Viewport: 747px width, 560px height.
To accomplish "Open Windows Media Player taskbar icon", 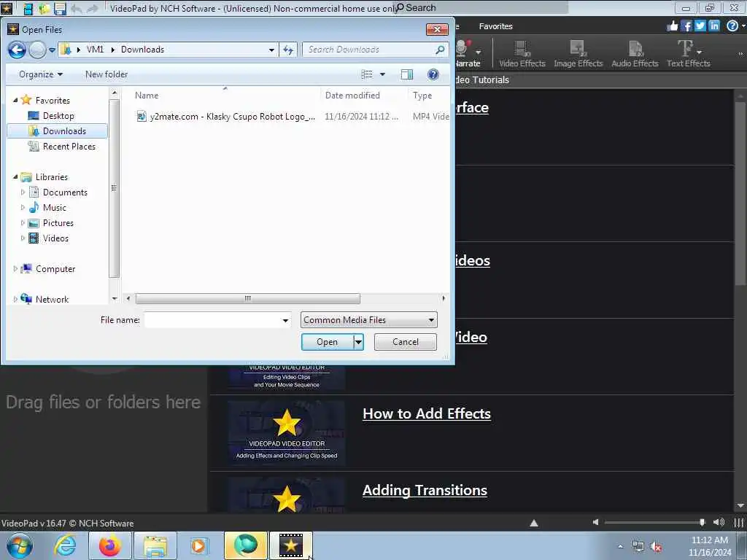I will click(x=198, y=545).
